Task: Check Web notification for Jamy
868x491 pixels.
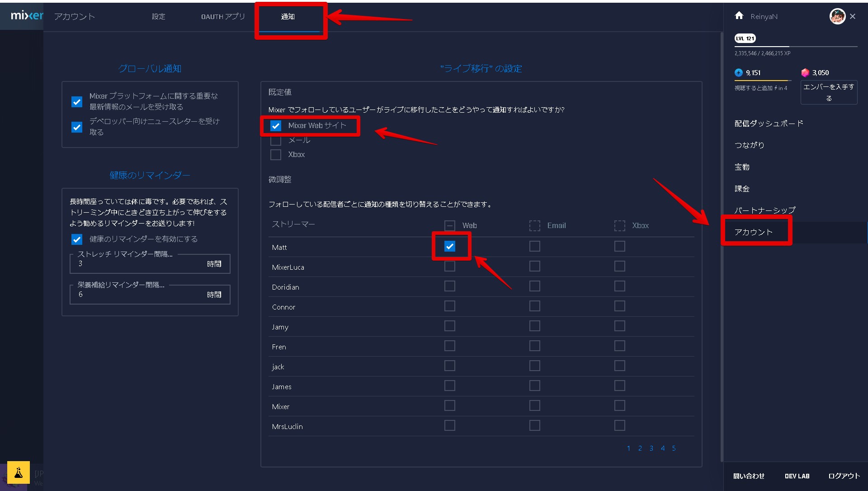Action: tap(450, 326)
